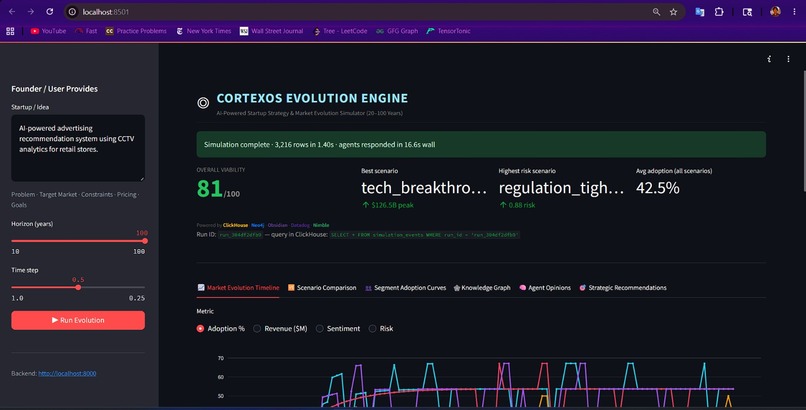Open the translate extension icon
Viewport: 806px width, 410px height.
[700, 12]
